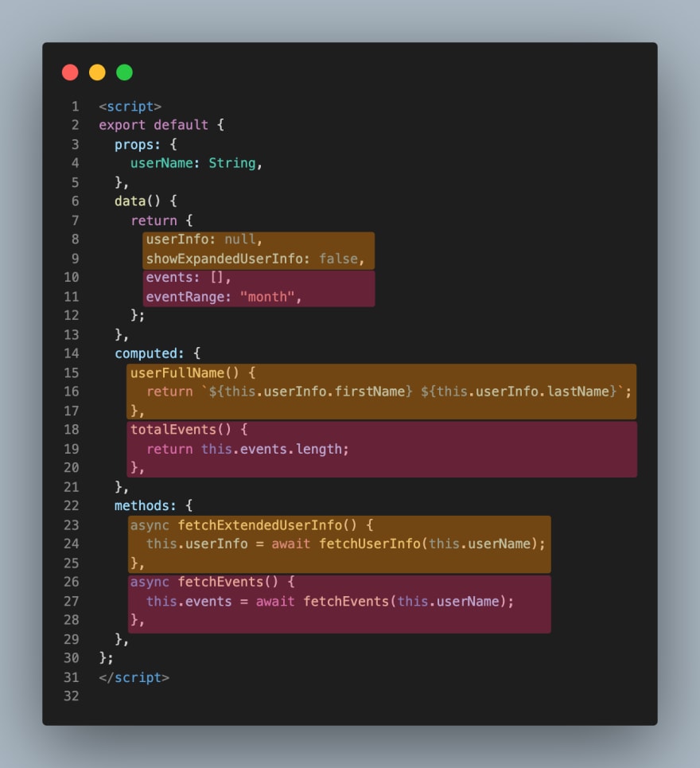Click 'async fetchEvents() {' on line 26
This screenshot has width=700, height=768.
click(212, 582)
